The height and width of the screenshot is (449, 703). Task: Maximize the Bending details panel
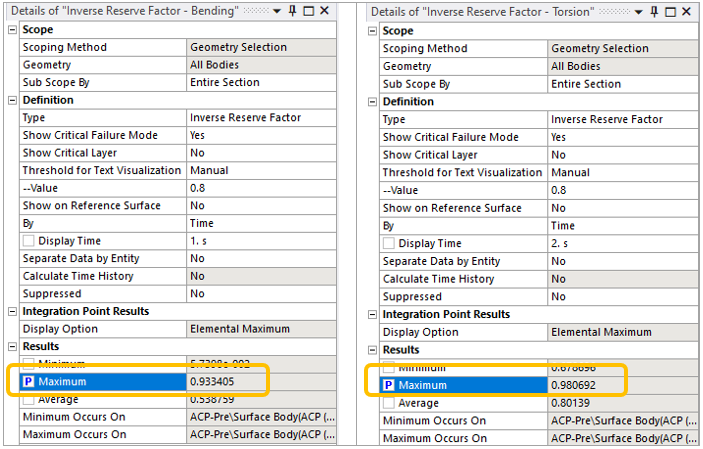[309, 11]
